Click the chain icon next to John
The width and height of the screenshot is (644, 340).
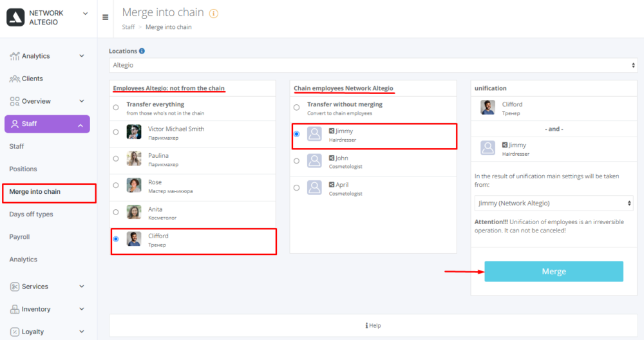click(332, 158)
